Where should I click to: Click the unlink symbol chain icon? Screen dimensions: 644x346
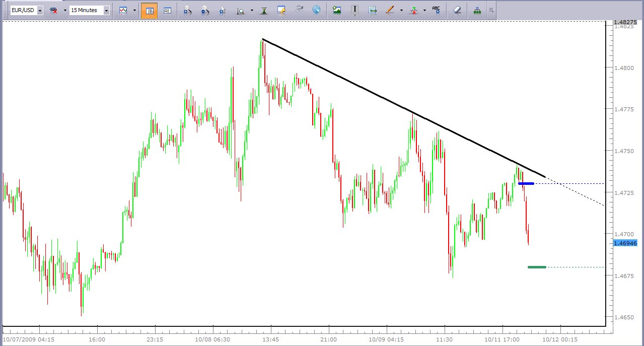53,10
